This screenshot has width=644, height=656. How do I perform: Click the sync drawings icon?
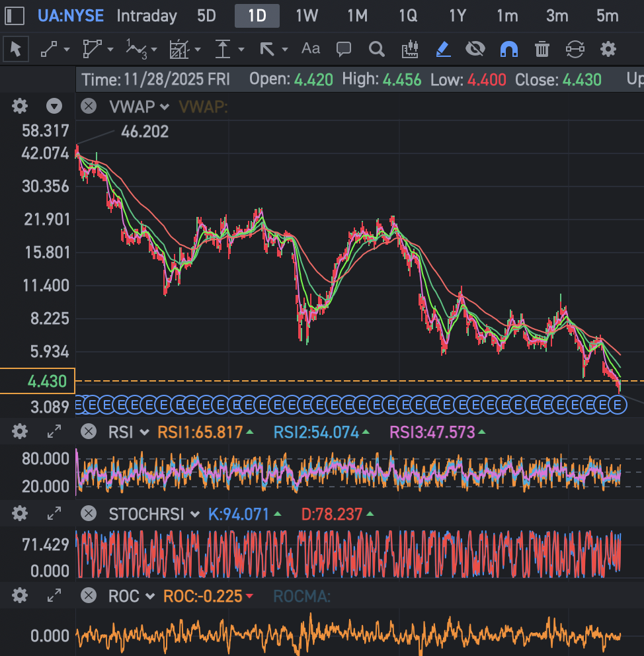pos(575,50)
